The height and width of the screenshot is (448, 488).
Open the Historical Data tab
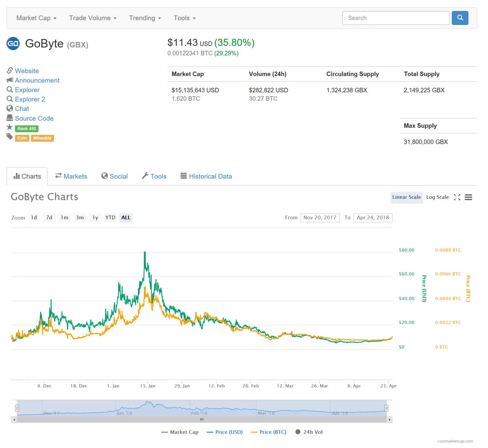206,176
